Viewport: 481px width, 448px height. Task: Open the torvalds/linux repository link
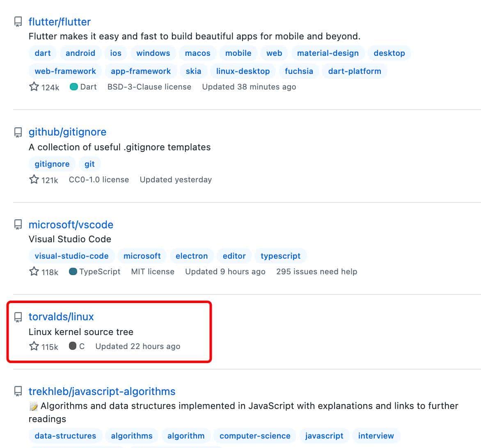pyautogui.click(x=61, y=316)
